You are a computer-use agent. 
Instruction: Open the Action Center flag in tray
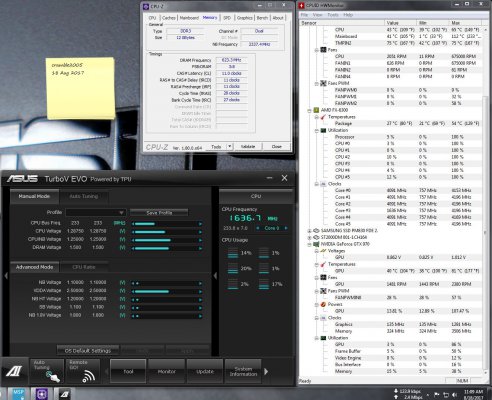436,395
